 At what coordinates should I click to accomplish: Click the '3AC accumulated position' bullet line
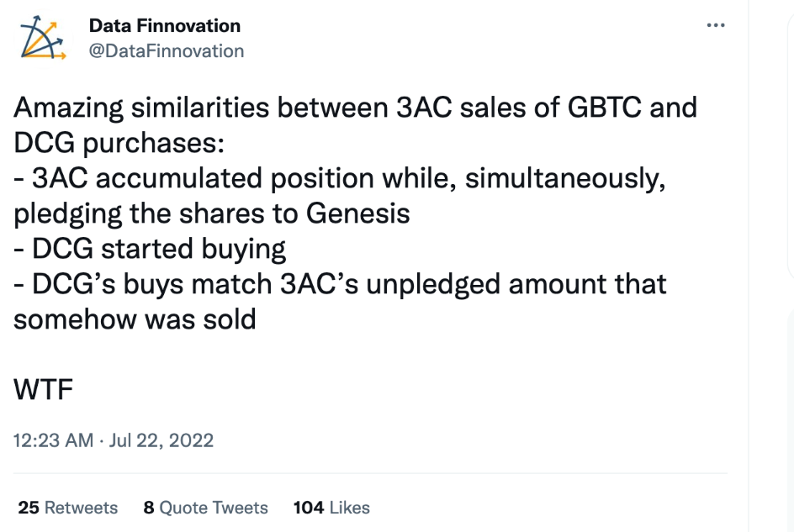click(x=340, y=178)
